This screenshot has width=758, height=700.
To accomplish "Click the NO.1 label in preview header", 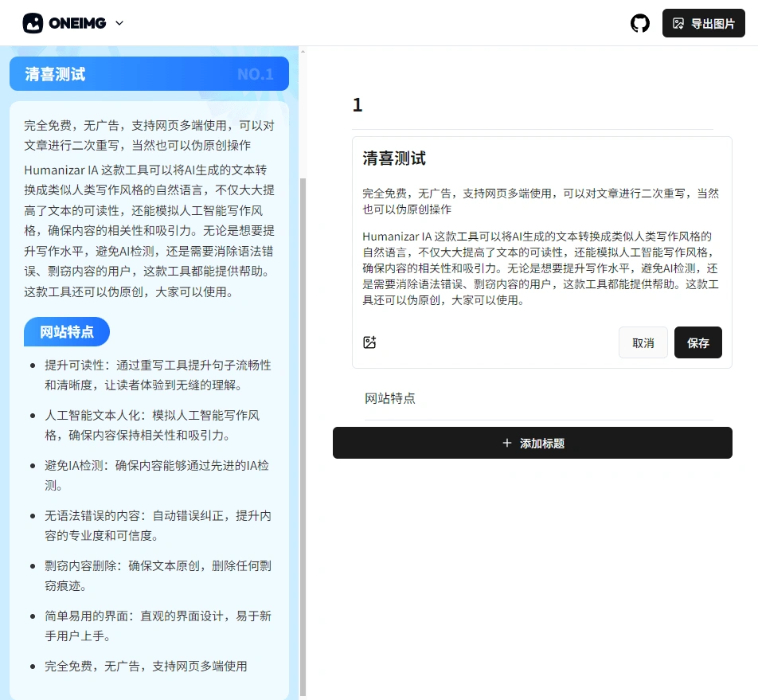I will (x=255, y=74).
